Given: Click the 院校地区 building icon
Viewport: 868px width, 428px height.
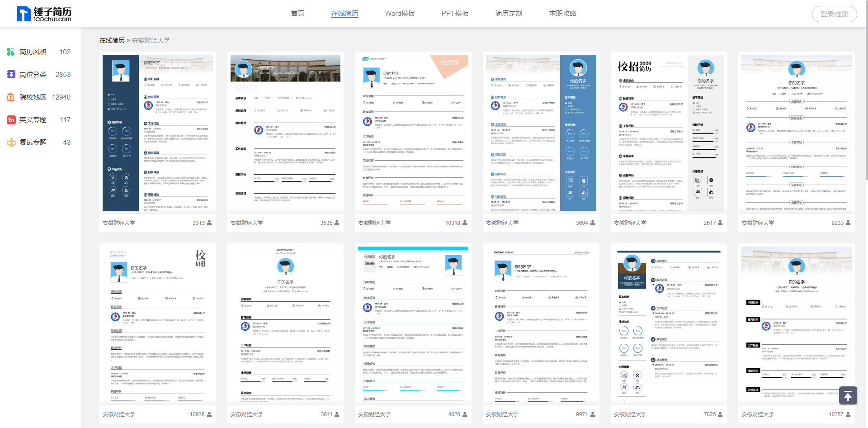Looking at the screenshot, I should pos(11,97).
